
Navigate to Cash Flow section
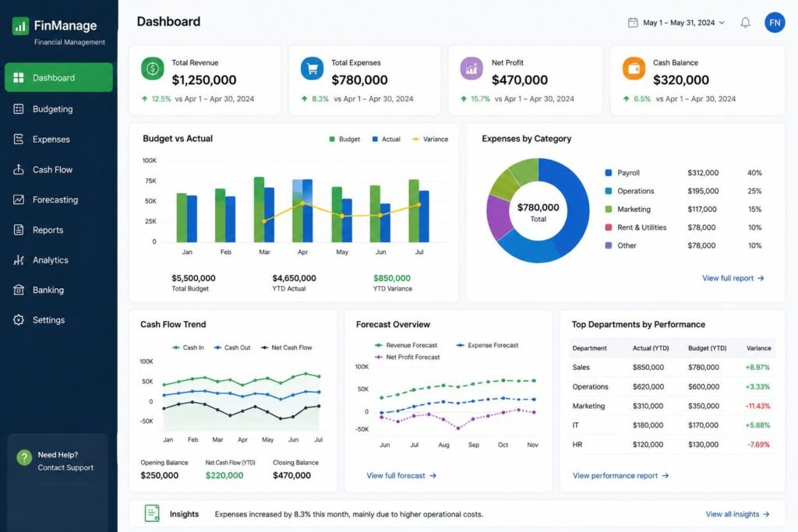pos(58,169)
